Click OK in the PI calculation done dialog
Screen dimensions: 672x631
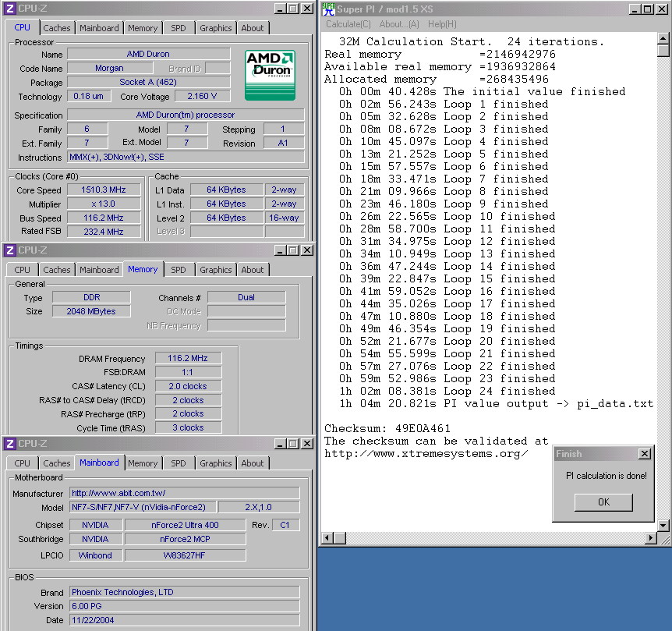click(x=603, y=502)
